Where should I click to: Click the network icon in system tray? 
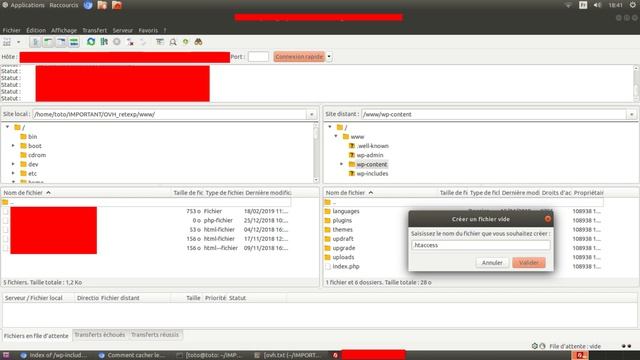(568, 5)
